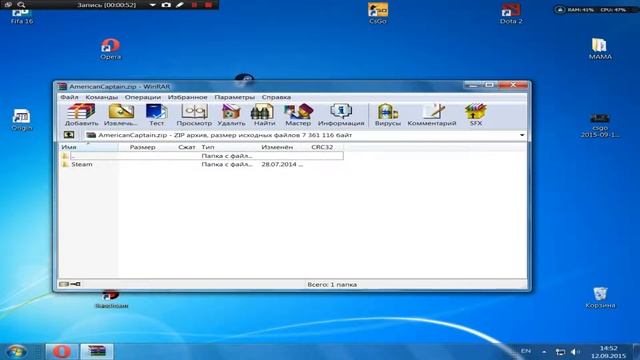640x360 pixels.
Task: Click the Windows Start button
Action: (x=17, y=351)
